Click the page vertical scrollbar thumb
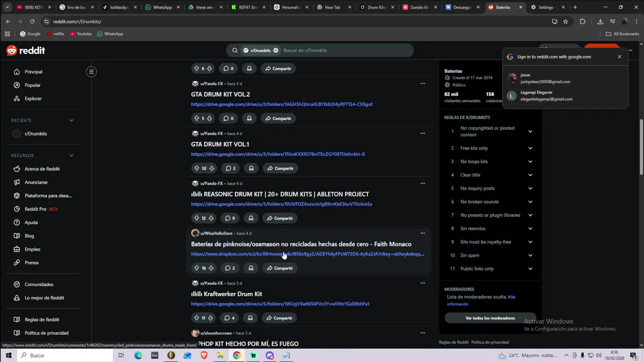This screenshot has height=362, width=644. coord(641,147)
